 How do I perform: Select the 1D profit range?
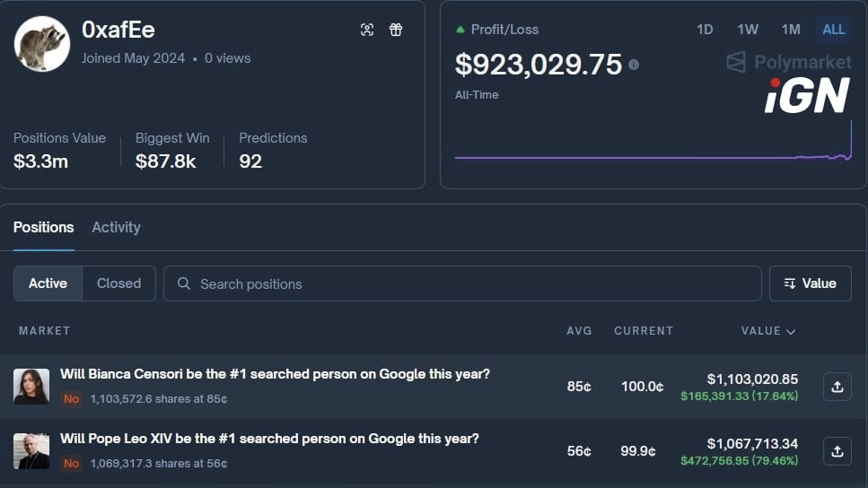click(x=705, y=30)
